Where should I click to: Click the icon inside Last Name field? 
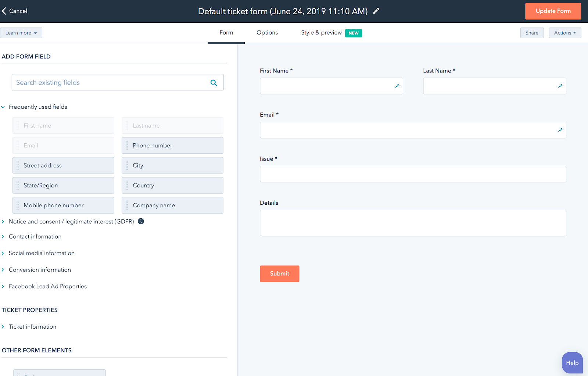560,86
